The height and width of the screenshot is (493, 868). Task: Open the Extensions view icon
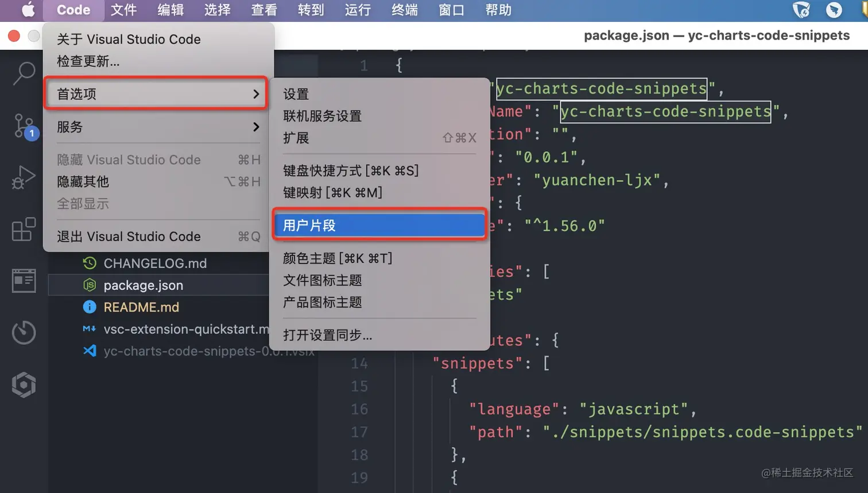tap(24, 229)
